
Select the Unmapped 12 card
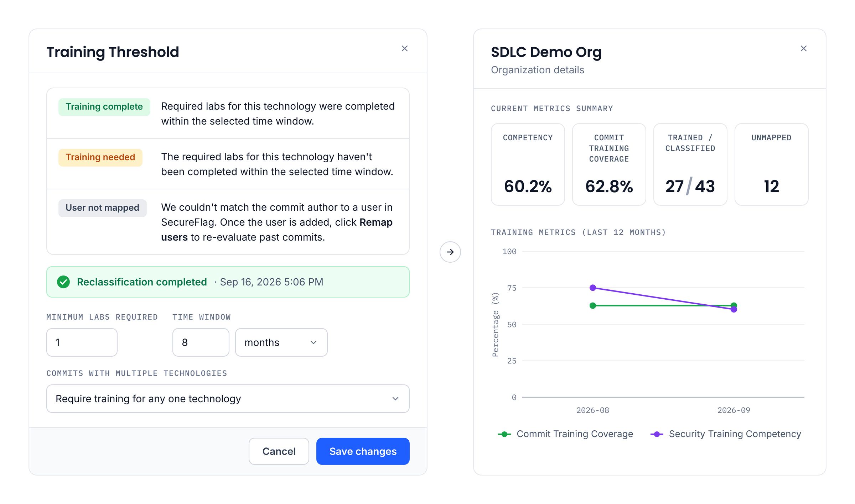(771, 164)
